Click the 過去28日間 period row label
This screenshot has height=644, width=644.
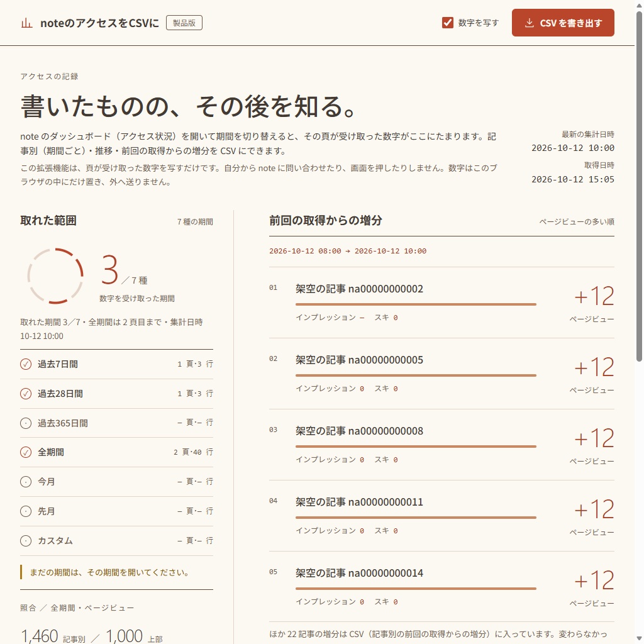coord(60,394)
